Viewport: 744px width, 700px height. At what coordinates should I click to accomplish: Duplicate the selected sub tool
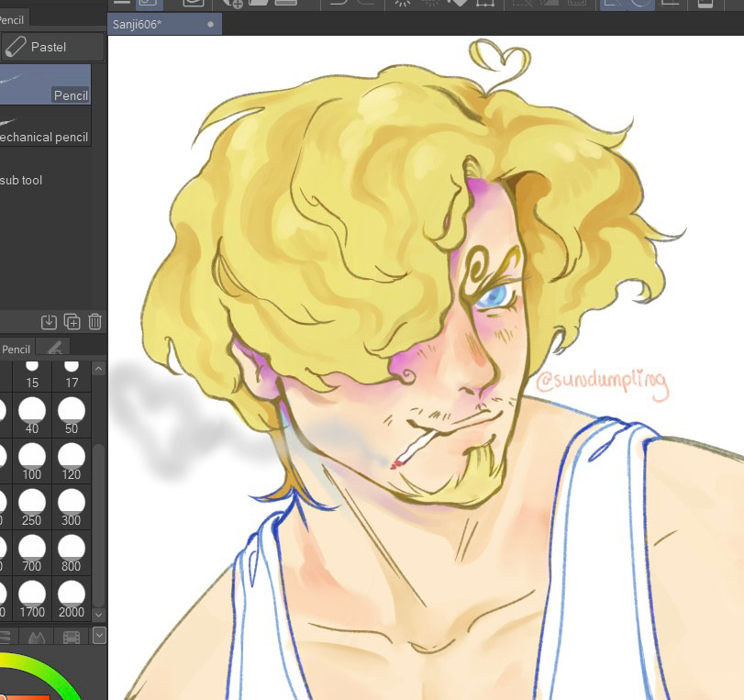(72, 322)
